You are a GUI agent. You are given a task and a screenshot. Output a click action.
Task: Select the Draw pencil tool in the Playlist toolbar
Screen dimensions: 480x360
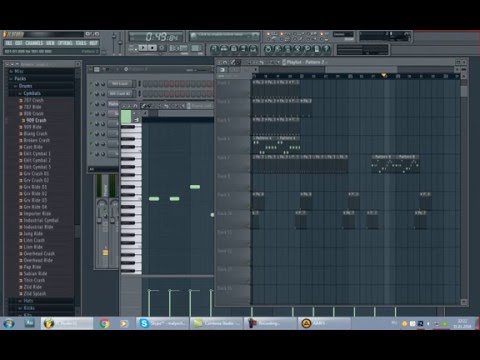233,62
